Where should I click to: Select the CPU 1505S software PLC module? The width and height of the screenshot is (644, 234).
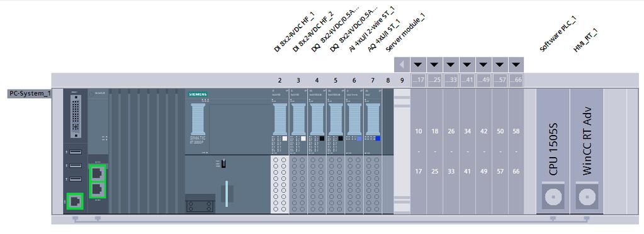coord(553,151)
